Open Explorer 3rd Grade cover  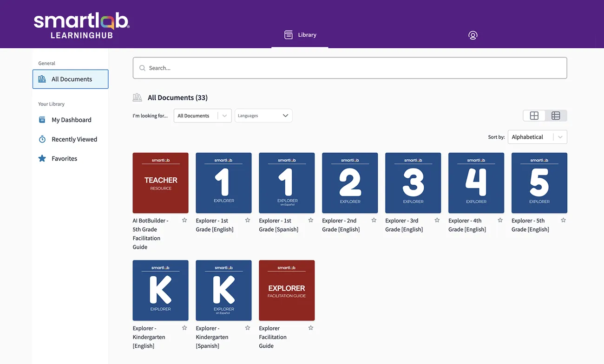click(x=414, y=183)
